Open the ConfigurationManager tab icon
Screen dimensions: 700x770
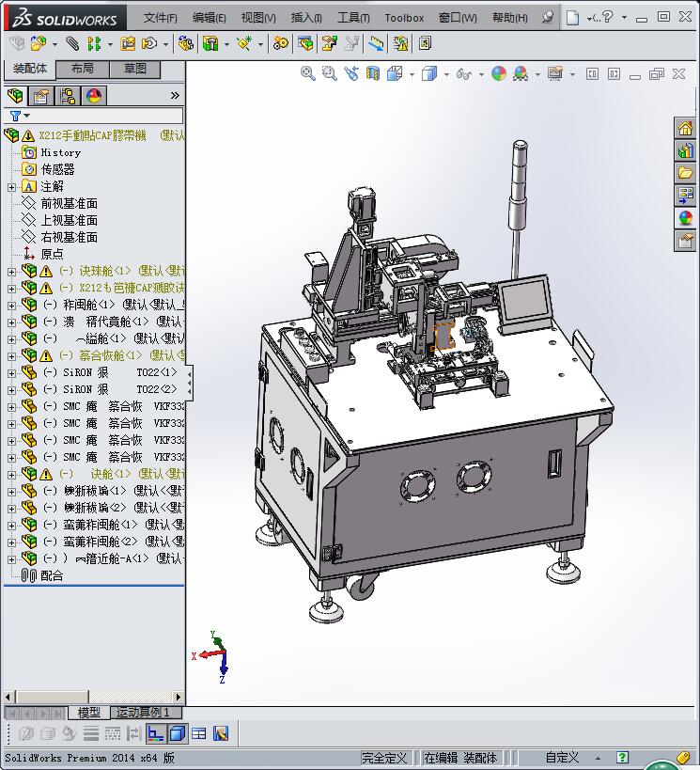point(68,96)
